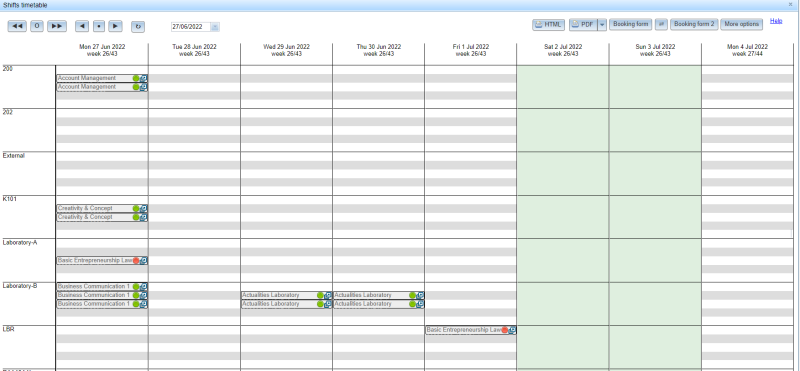Select Wednesday upper Actualities Laboratory shift text
This screenshot has width=800, height=371.
(271, 295)
